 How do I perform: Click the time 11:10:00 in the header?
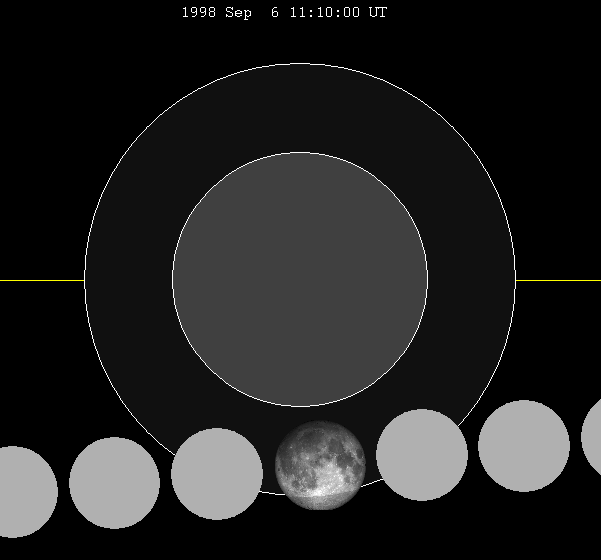pos(325,13)
